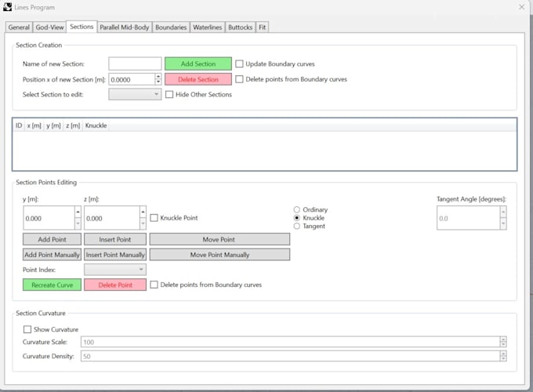Screen dimensions: 533x392
Task: Increase the Curvature Scale value
Action: coord(503,339)
